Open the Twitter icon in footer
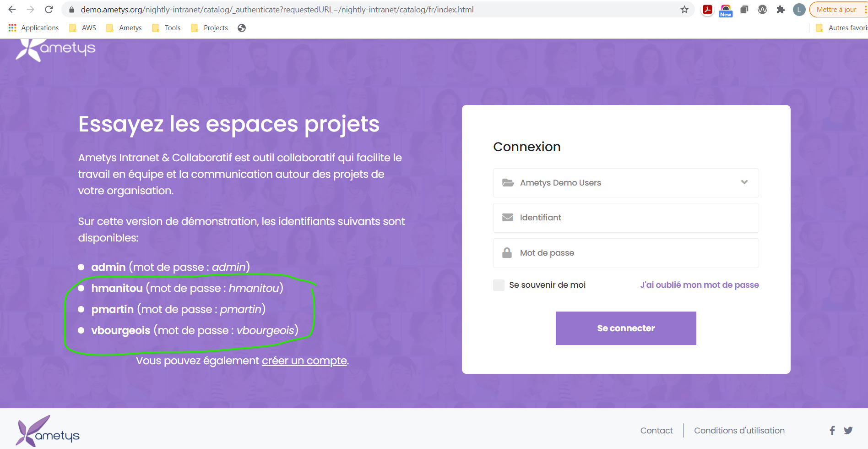 coord(848,431)
